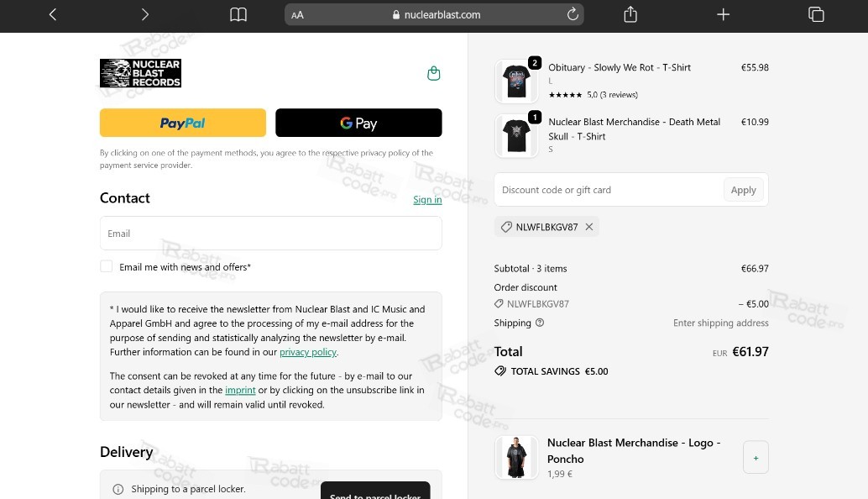Click Enter shipping address text
The width and height of the screenshot is (868, 499).
pos(721,323)
